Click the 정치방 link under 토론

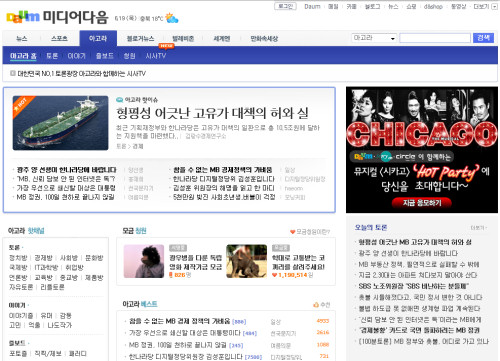tap(18, 258)
